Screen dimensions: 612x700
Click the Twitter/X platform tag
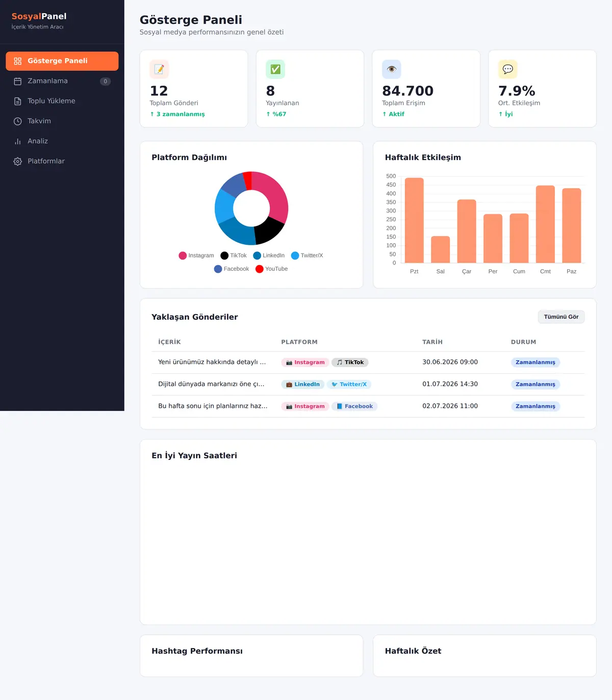click(349, 384)
